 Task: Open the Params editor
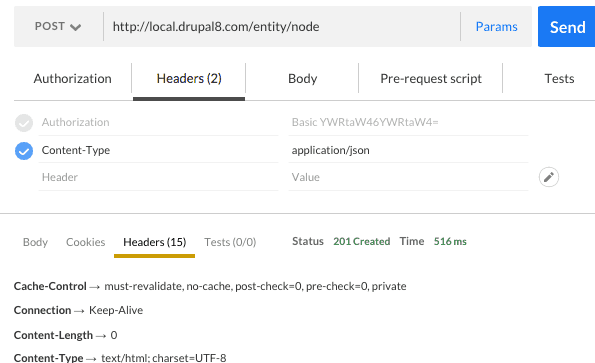click(x=496, y=27)
